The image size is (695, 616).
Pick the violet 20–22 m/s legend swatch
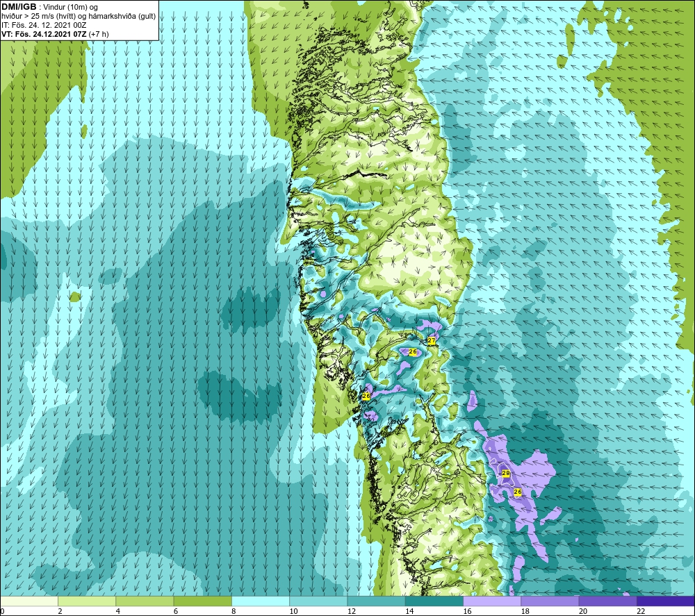click(607, 601)
